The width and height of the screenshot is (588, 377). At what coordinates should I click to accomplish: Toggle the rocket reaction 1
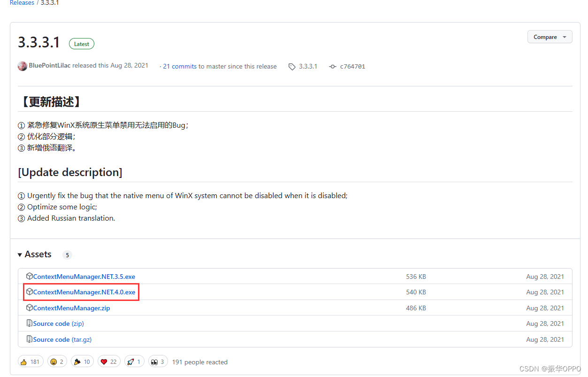click(134, 362)
